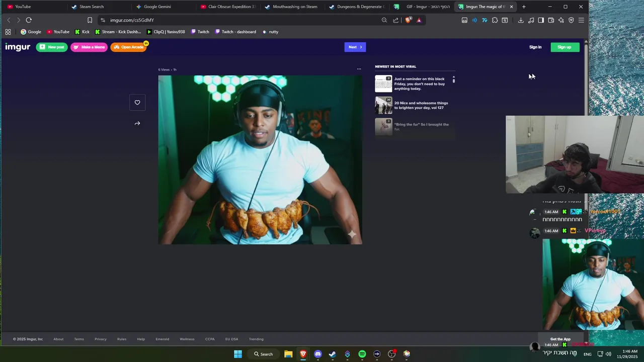Open the Arcade button
644x362 pixels.
point(129,47)
